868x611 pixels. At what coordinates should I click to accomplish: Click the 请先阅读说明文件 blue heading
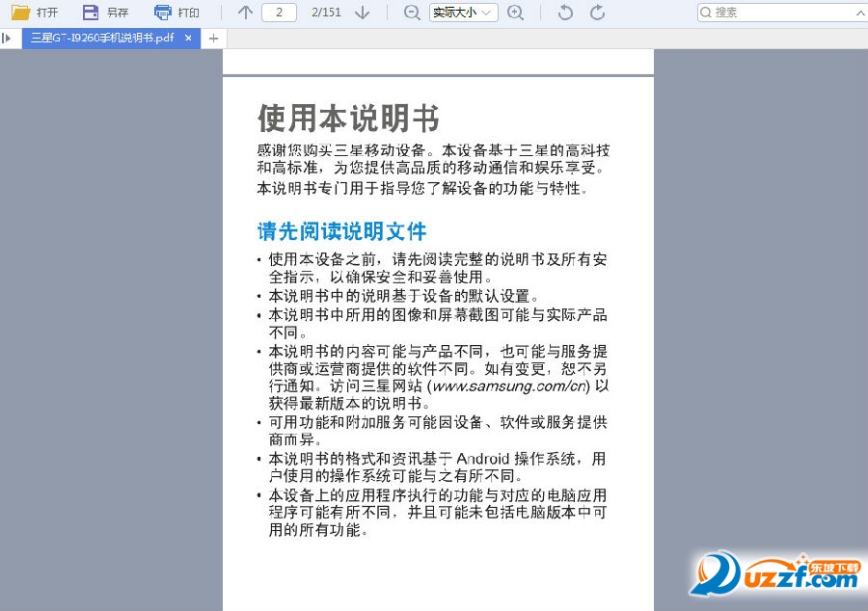click(341, 231)
